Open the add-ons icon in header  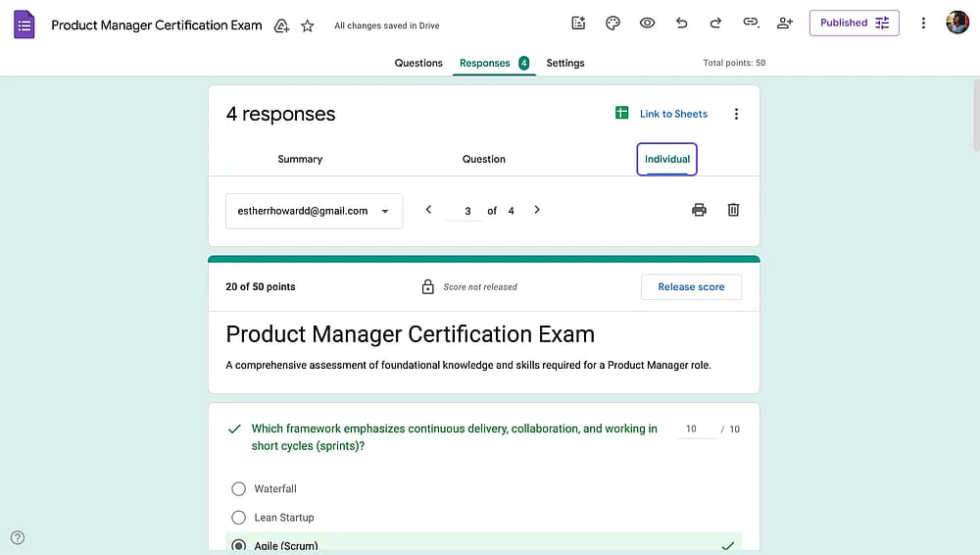579,24
